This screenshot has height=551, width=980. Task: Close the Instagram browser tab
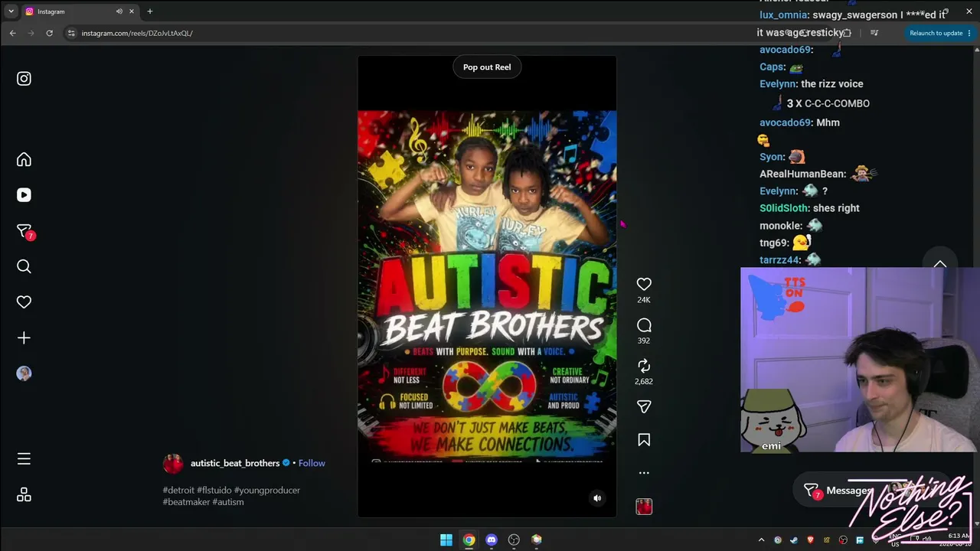(132, 11)
